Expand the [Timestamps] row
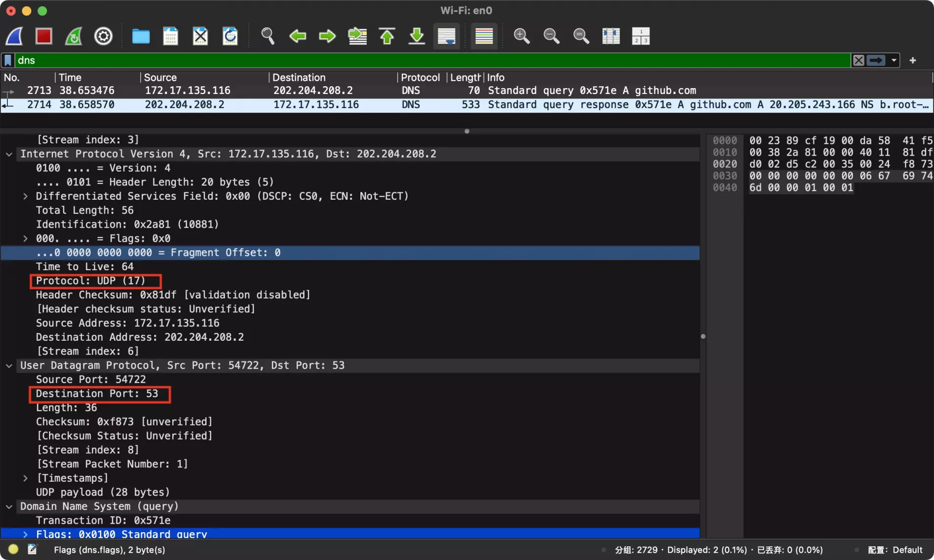This screenshot has height=560, width=934. point(25,478)
